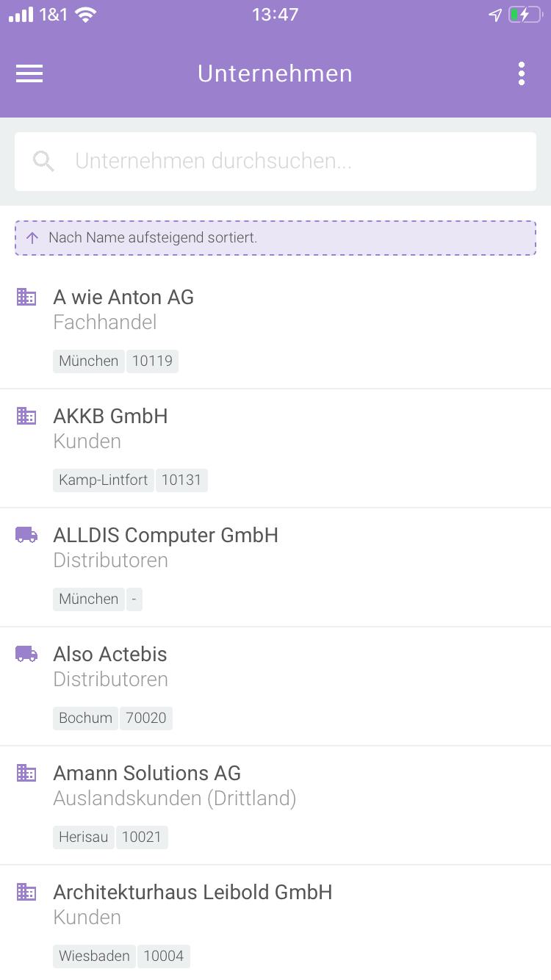Image resolution: width=551 pixels, height=980 pixels.
Task: Tap truck icon beside ALLDIS Computer GmbH
Action: tap(26, 535)
